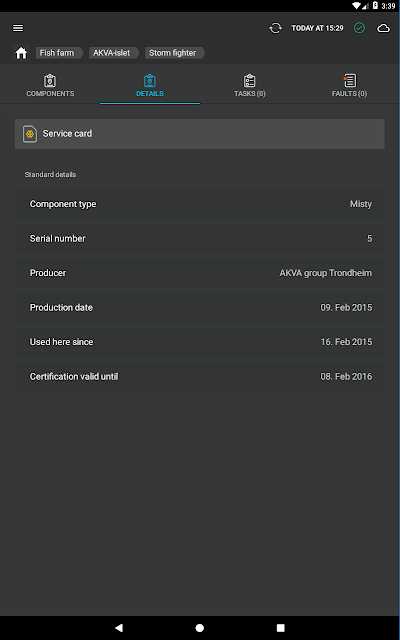The height and width of the screenshot is (640, 400).
Task: Open the cloud connection icon
Action: [383, 28]
